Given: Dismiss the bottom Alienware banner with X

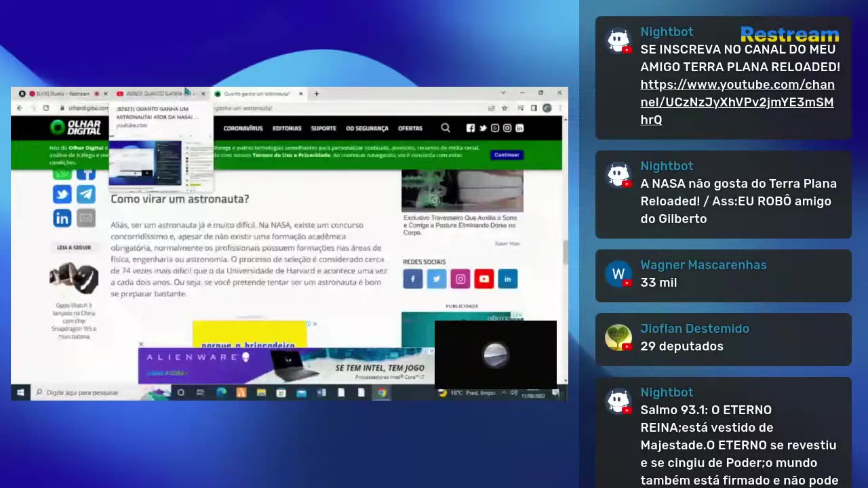Looking at the screenshot, I should (141, 344).
